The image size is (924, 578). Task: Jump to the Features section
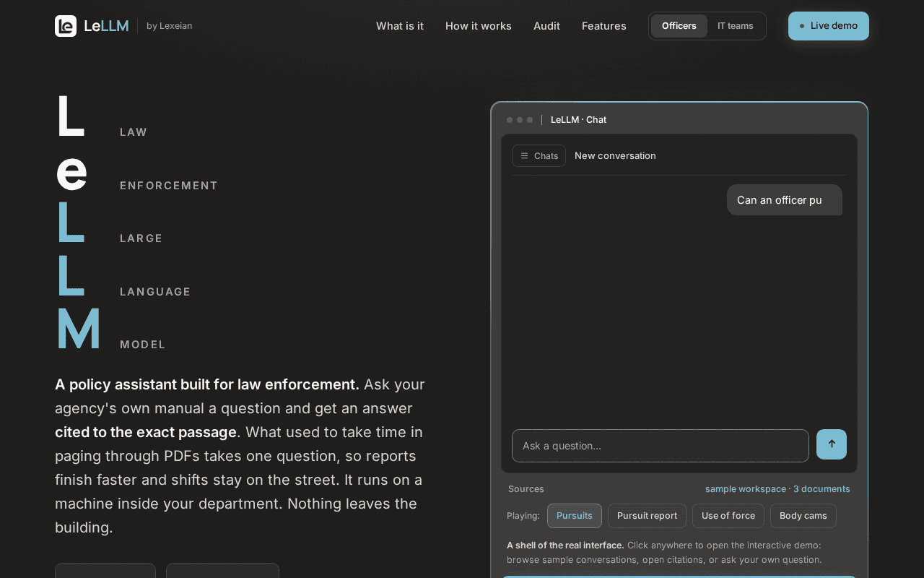(604, 26)
